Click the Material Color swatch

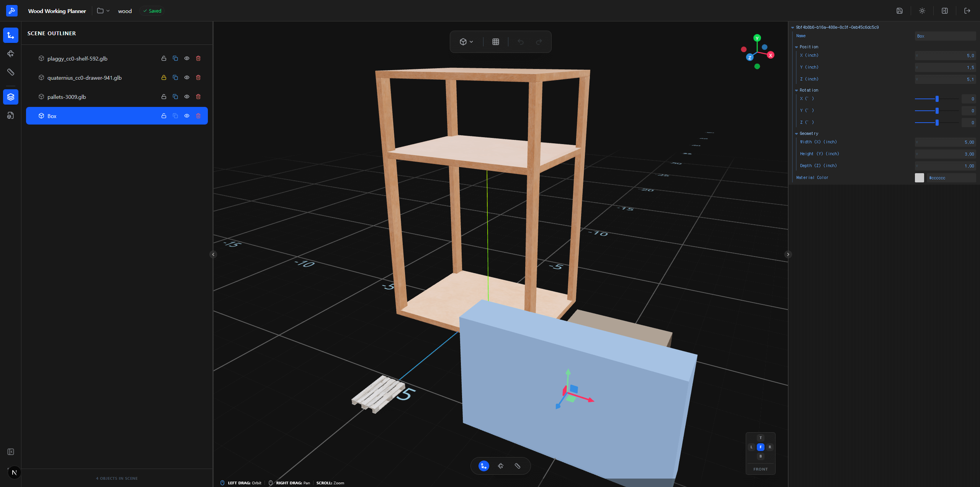point(920,178)
